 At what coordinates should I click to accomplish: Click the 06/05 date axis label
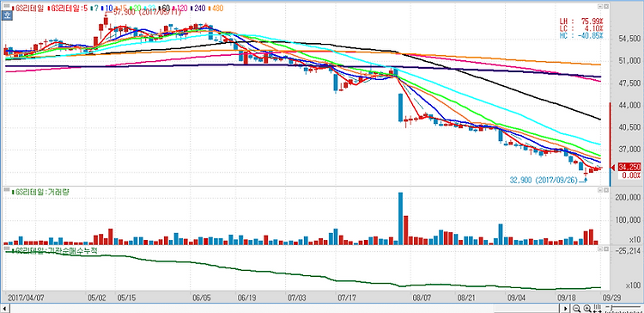pyautogui.click(x=201, y=297)
